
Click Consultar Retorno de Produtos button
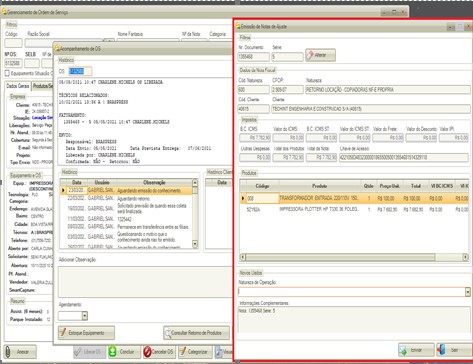pyautogui.click(x=196, y=333)
